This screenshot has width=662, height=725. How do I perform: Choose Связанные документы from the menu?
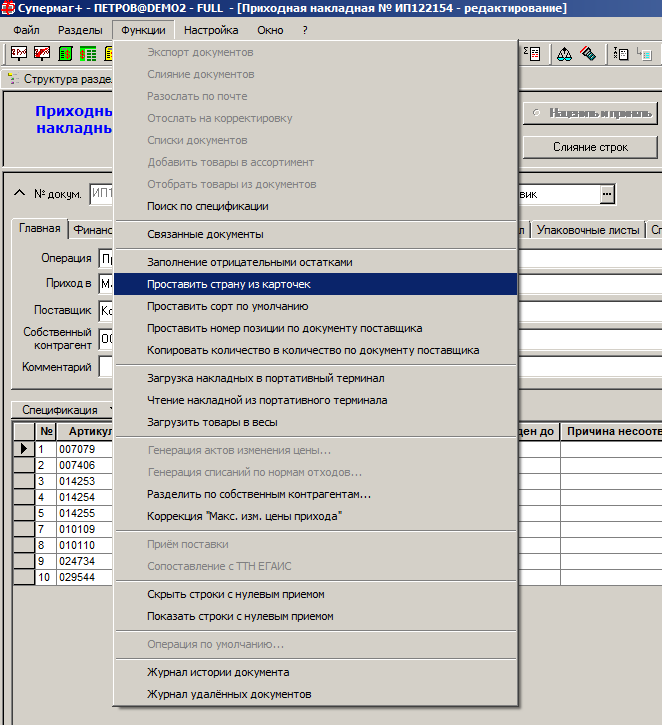(x=315, y=234)
